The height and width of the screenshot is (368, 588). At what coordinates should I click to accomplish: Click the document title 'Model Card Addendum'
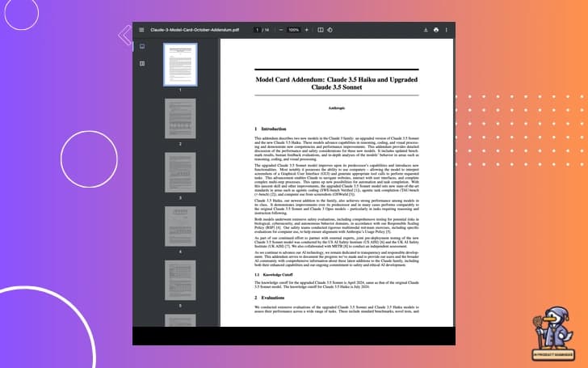click(336, 83)
